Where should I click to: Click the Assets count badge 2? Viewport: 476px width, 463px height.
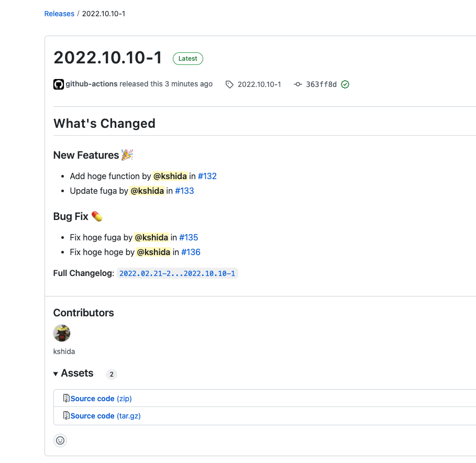112,374
